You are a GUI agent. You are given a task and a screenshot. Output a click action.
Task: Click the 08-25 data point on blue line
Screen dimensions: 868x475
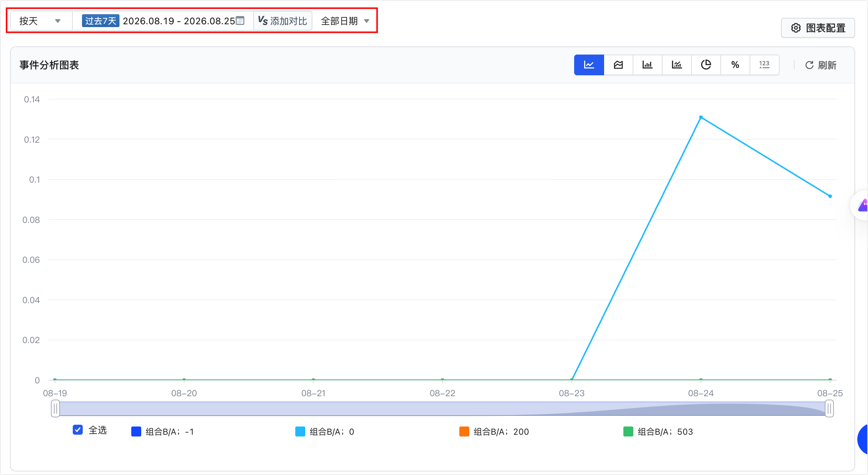click(x=830, y=196)
